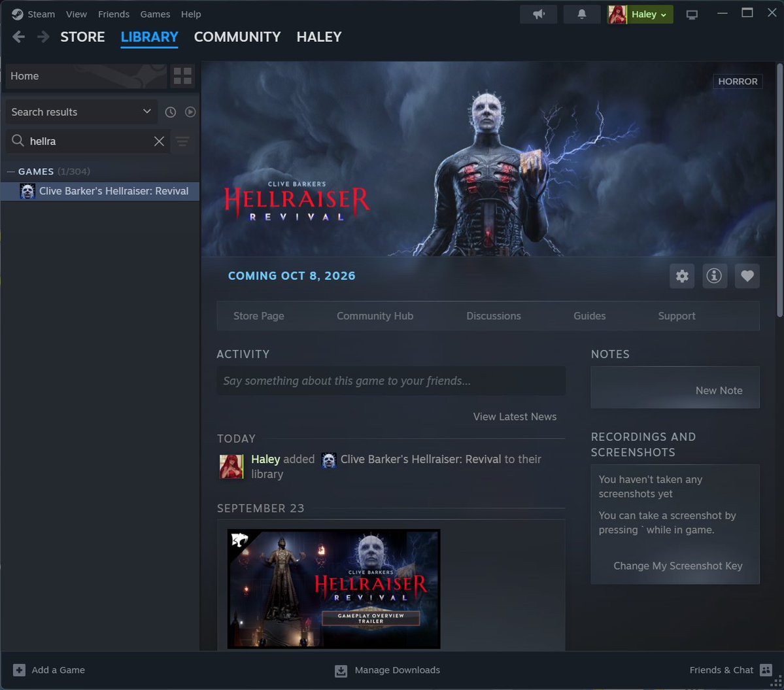The image size is (784, 690).
Task: Open the Help menu
Action: coord(191,14)
